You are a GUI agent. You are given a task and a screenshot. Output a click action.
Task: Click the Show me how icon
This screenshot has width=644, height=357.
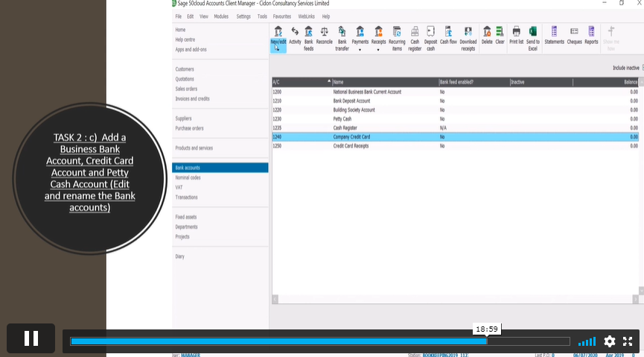611,31
